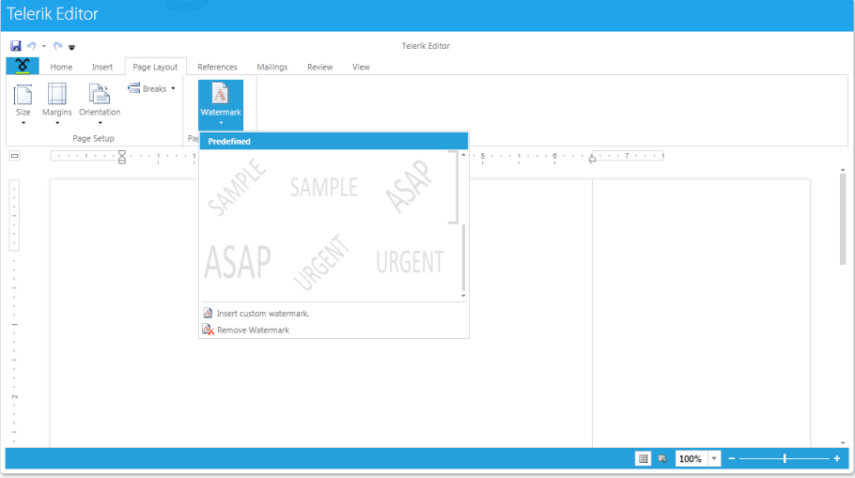Click the document scrollbar down arrow
Screen dimensions: 855x478
click(842, 443)
